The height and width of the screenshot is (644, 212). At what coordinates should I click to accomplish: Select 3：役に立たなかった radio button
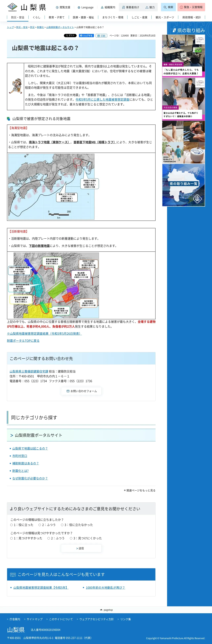click(62, 525)
